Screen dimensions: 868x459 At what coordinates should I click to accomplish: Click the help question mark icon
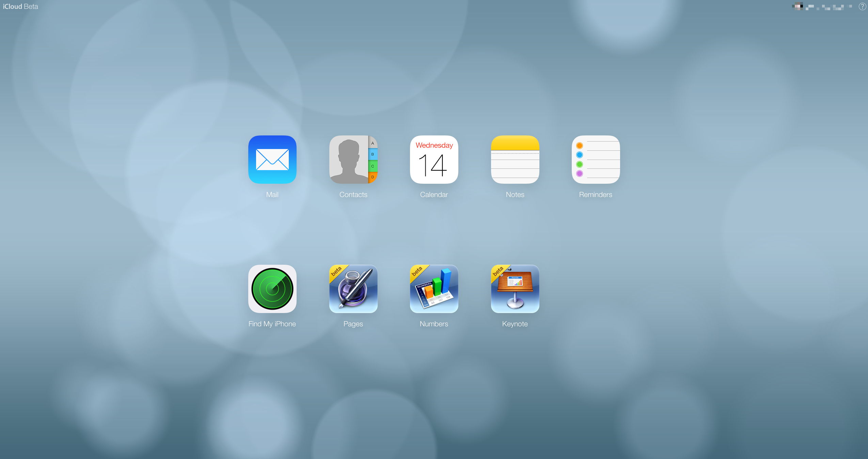(862, 6)
